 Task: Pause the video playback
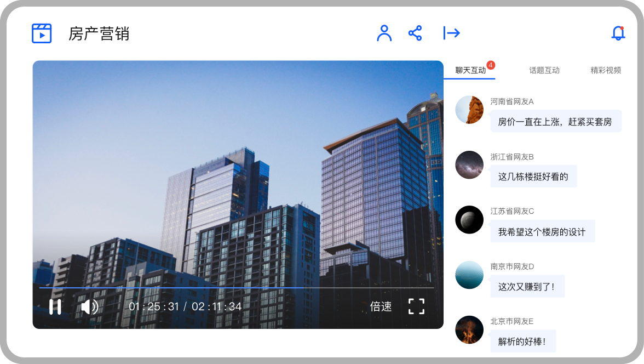(x=55, y=306)
